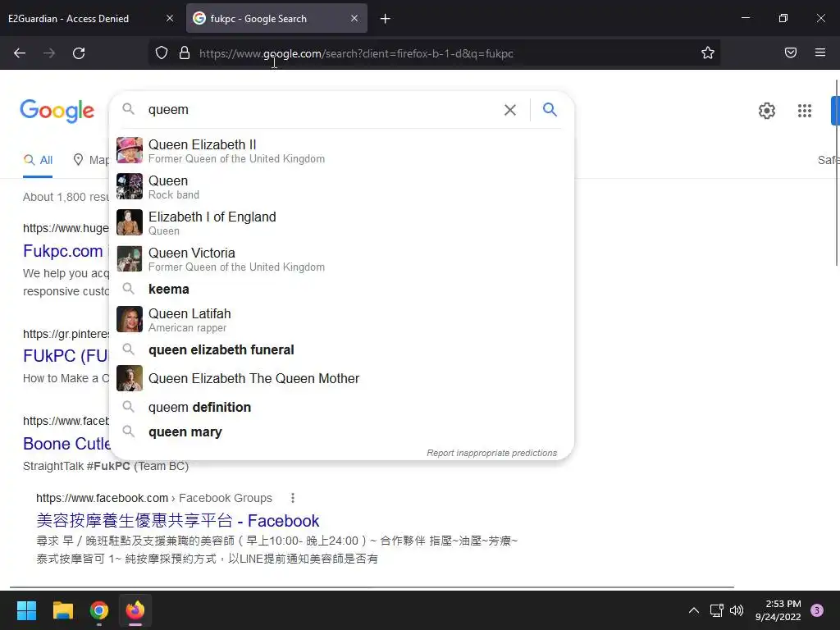
Task: Open volume control tray icon
Action: 737,610
